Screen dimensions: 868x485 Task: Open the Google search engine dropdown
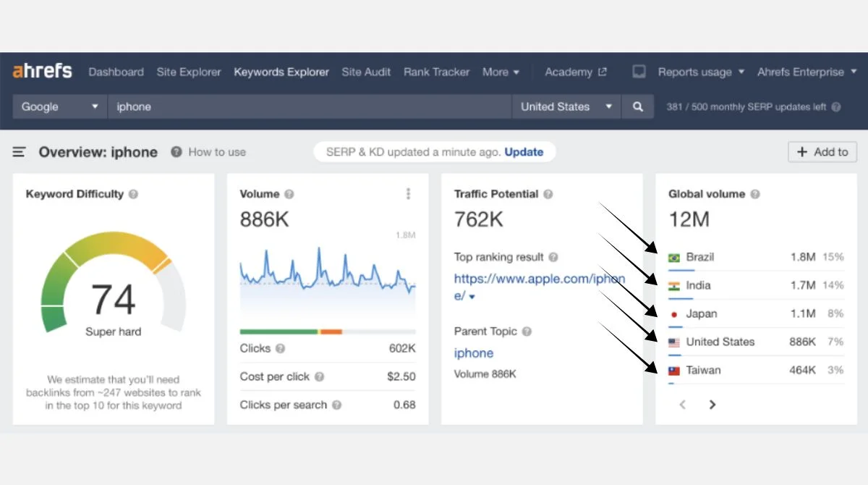click(x=60, y=106)
